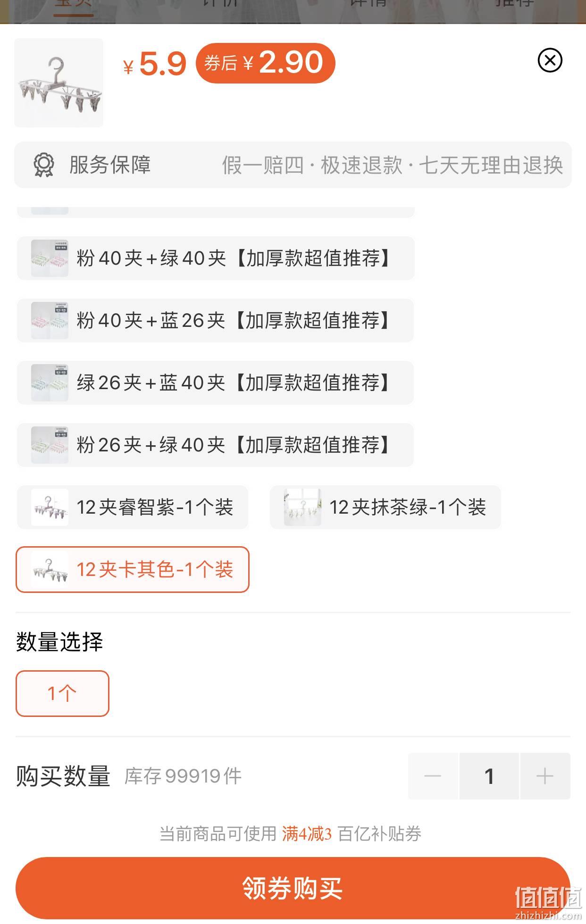Close the product options popup
Image resolution: width=586 pixels, height=924 pixels.
[x=550, y=60]
